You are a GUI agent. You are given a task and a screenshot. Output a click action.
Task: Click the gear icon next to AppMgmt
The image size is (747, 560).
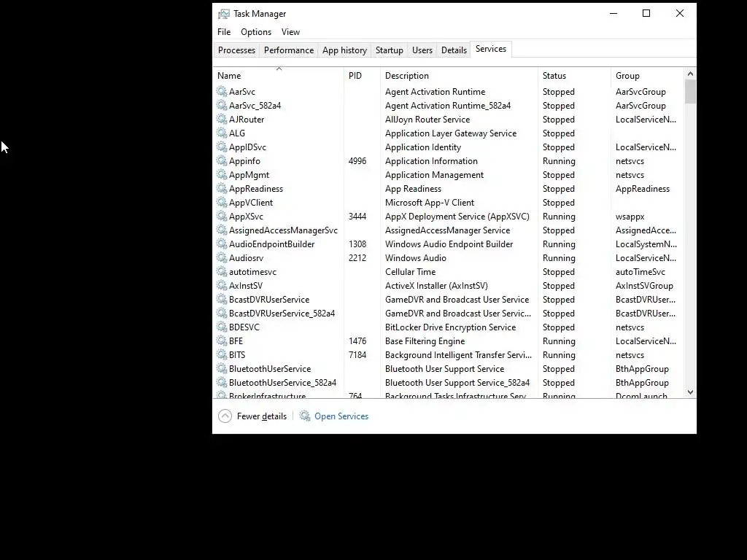coord(222,174)
